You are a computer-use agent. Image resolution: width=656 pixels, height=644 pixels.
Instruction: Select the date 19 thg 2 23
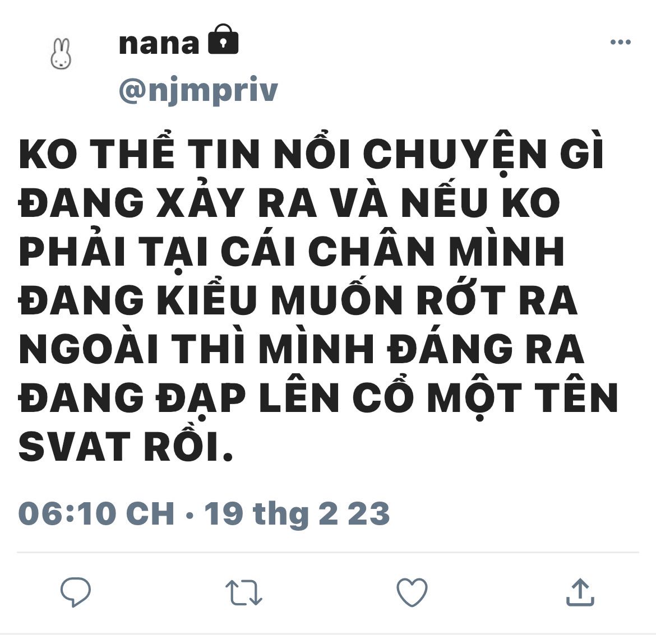click(298, 513)
